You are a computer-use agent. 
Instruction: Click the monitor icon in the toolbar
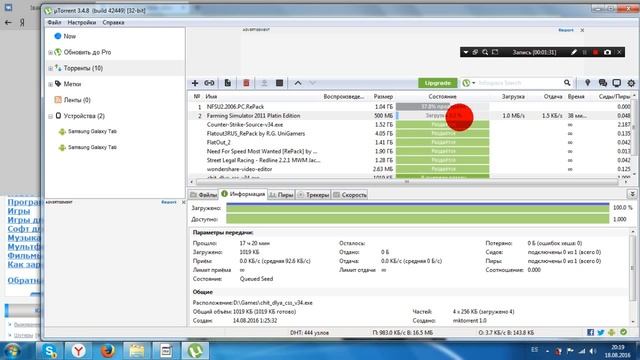(x=617, y=83)
